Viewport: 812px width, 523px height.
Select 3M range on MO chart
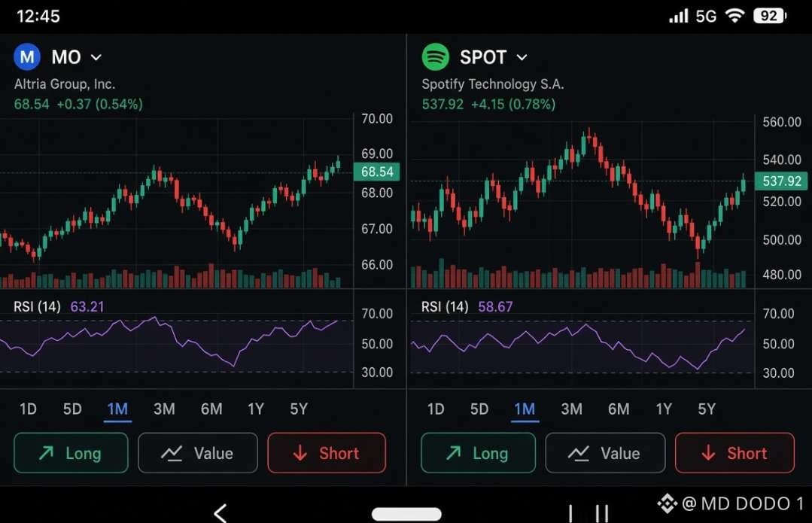coord(164,409)
